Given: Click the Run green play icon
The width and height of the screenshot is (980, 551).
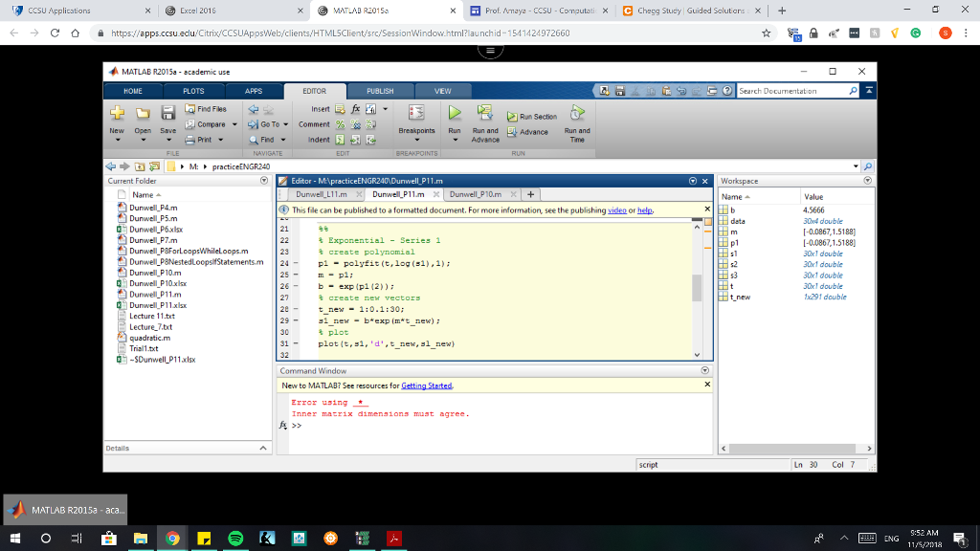Looking at the screenshot, I should click(x=455, y=114).
